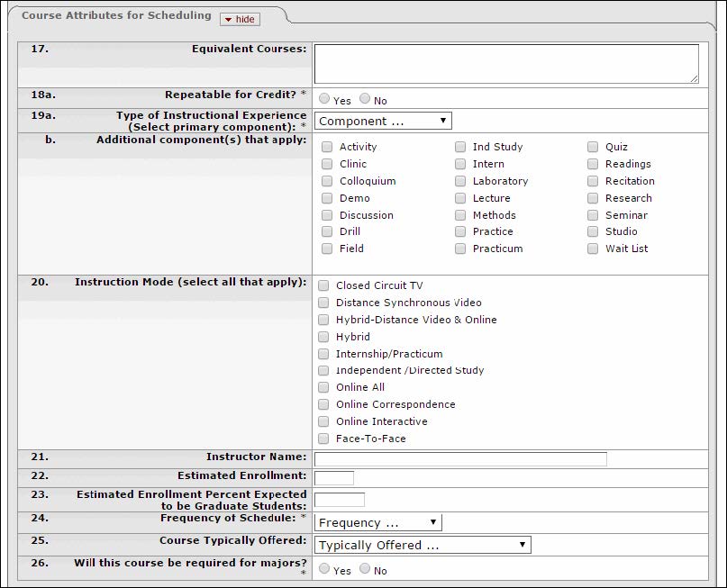Check the Clinic component
This screenshot has height=588, width=727.
(327, 164)
